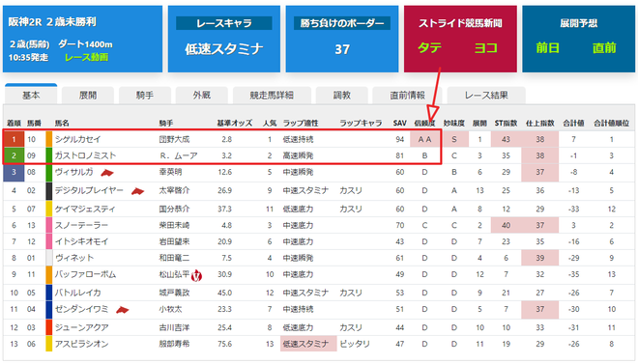The width and height of the screenshot is (638, 364).
Task: Click the 合計値順位 column header
Action: [612, 123]
